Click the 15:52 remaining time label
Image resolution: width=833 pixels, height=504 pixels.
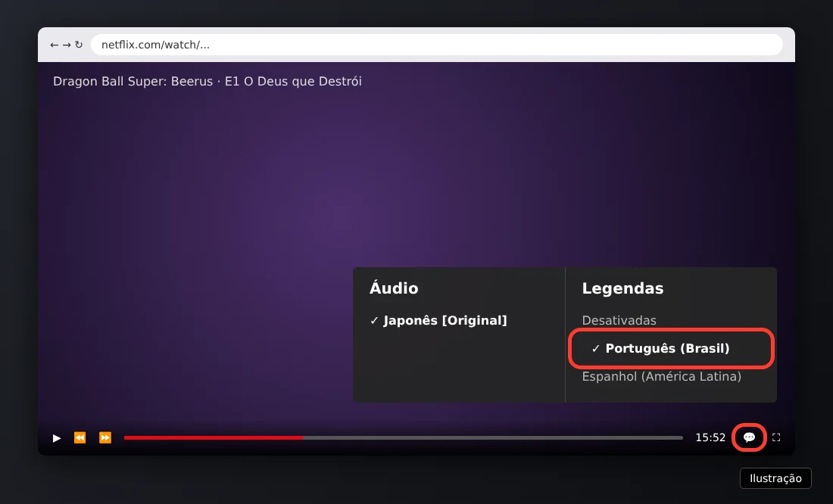[x=710, y=437]
